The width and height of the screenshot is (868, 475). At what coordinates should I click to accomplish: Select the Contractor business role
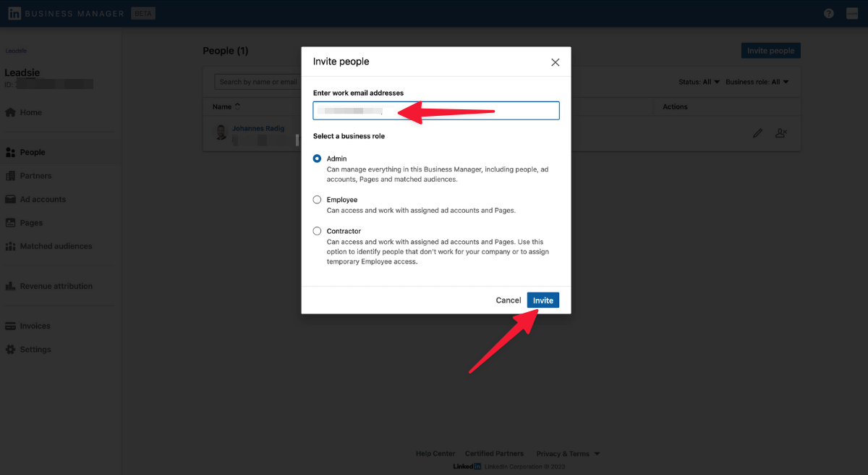click(x=317, y=230)
